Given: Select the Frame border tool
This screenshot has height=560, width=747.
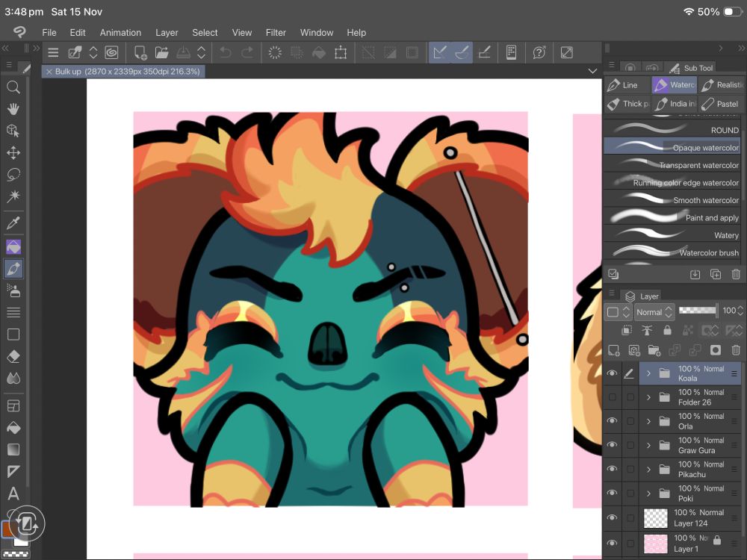Looking at the screenshot, I should (13, 405).
